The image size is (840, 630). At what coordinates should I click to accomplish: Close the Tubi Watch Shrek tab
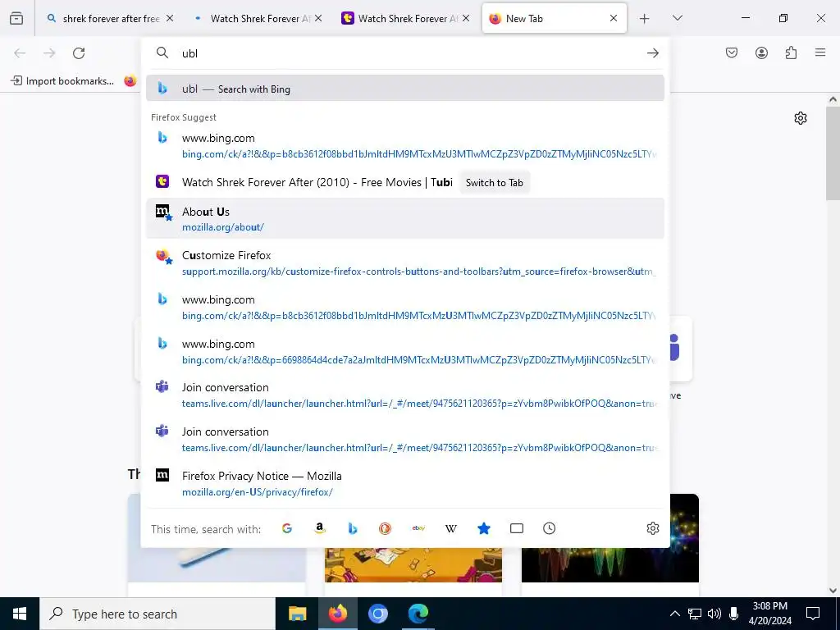(x=466, y=18)
